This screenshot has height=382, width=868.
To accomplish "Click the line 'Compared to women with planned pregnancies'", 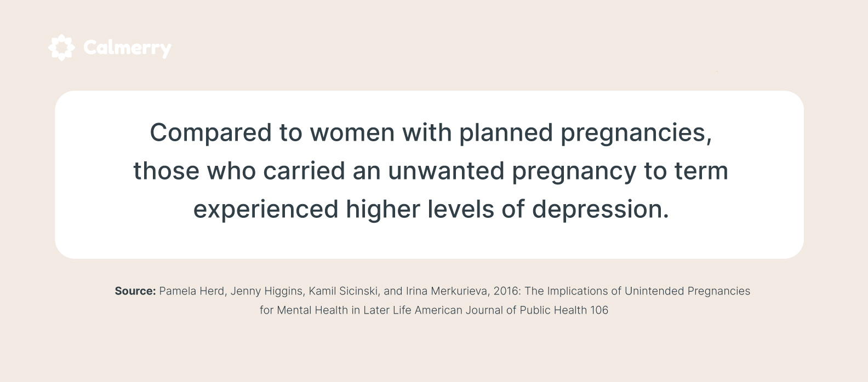I will [431, 133].
